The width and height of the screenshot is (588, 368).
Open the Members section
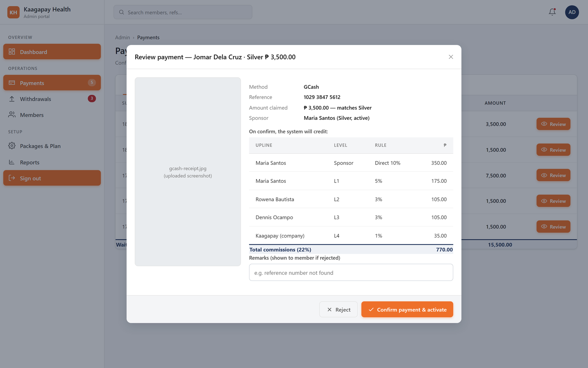pyautogui.click(x=52, y=115)
